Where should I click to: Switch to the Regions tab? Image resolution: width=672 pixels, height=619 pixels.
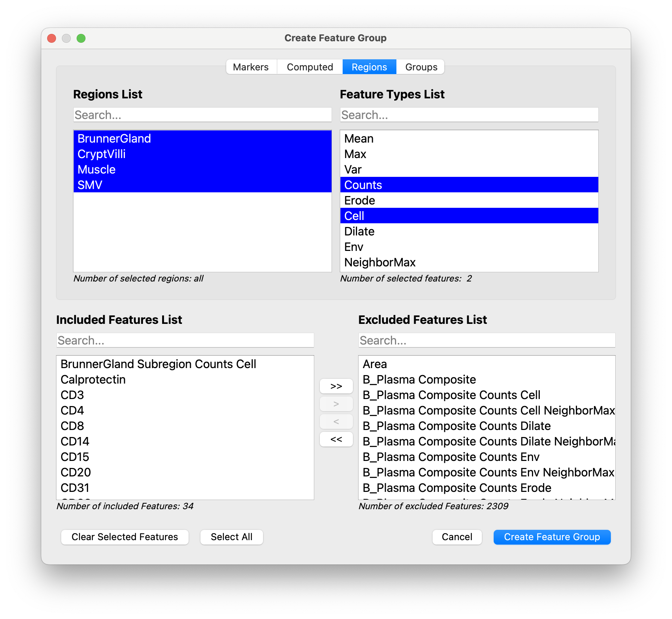coord(369,67)
